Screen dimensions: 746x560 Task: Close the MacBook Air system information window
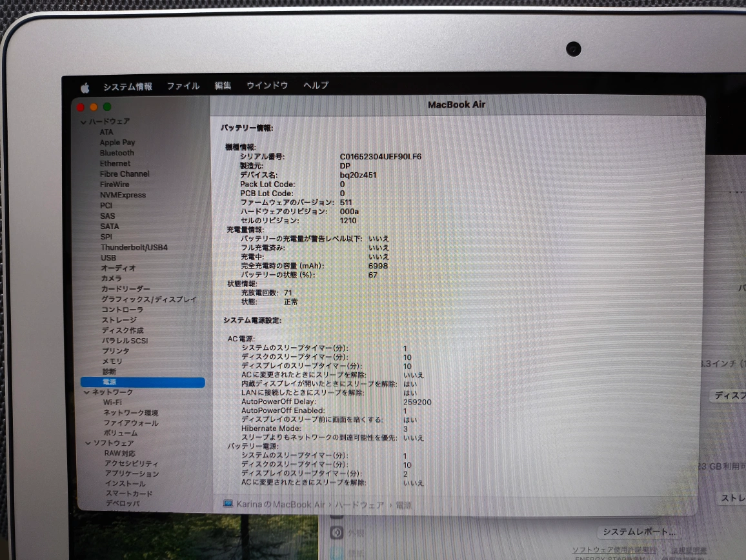pyautogui.click(x=81, y=108)
